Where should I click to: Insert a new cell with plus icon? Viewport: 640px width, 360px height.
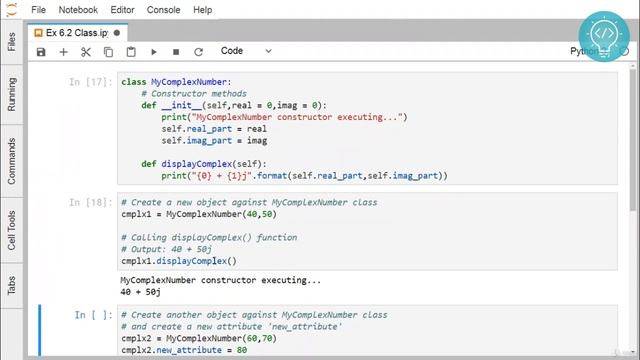pyautogui.click(x=63, y=52)
